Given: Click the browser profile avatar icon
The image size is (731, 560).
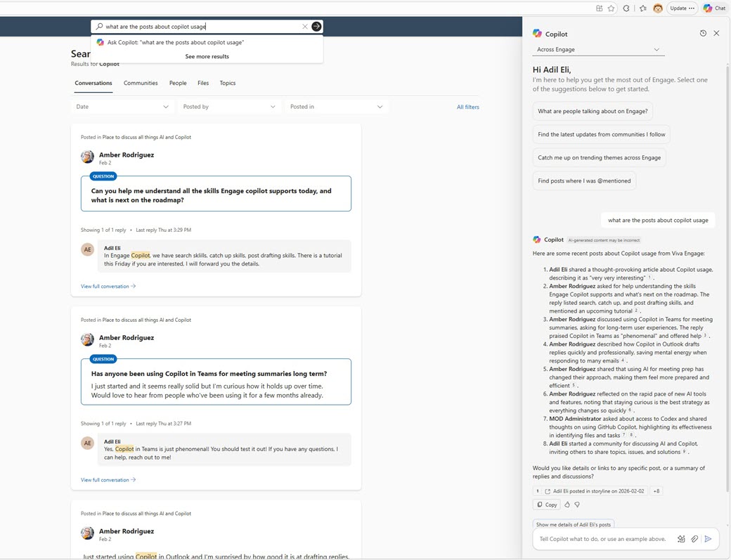Looking at the screenshot, I should coord(657,8).
